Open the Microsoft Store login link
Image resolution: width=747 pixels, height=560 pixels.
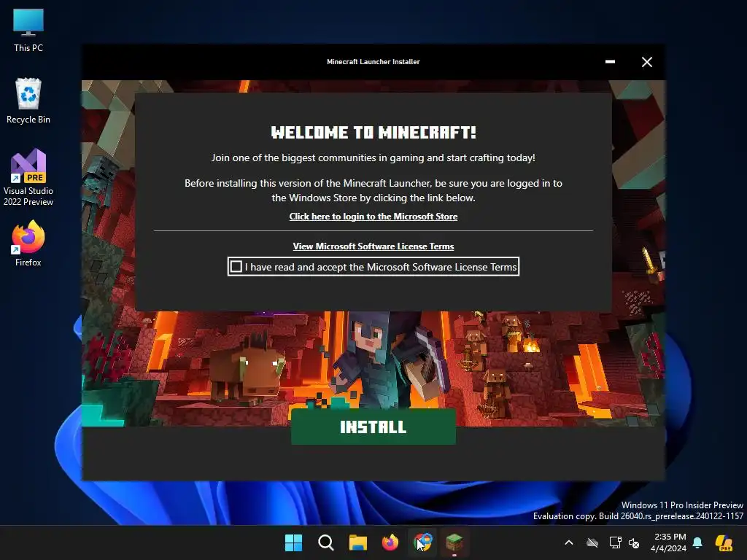point(373,216)
